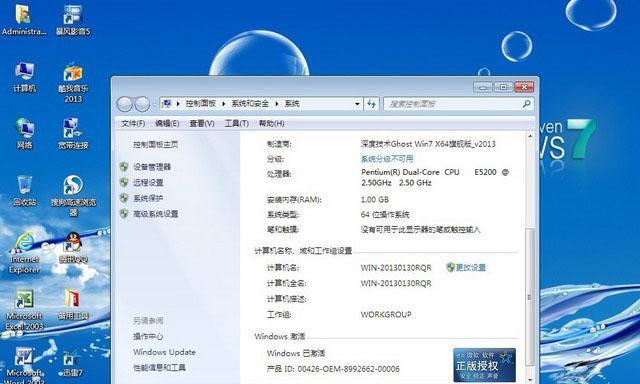Image resolution: width=640 pixels, height=384 pixels.
Task: Expand the arrow before 控制面板 breadcrumb
Action: point(178,104)
